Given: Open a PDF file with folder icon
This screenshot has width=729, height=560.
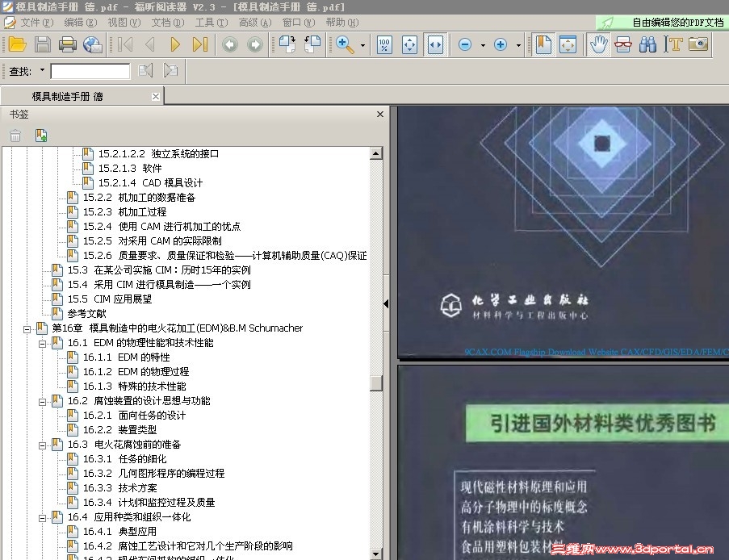Looking at the screenshot, I should pyautogui.click(x=17, y=44).
